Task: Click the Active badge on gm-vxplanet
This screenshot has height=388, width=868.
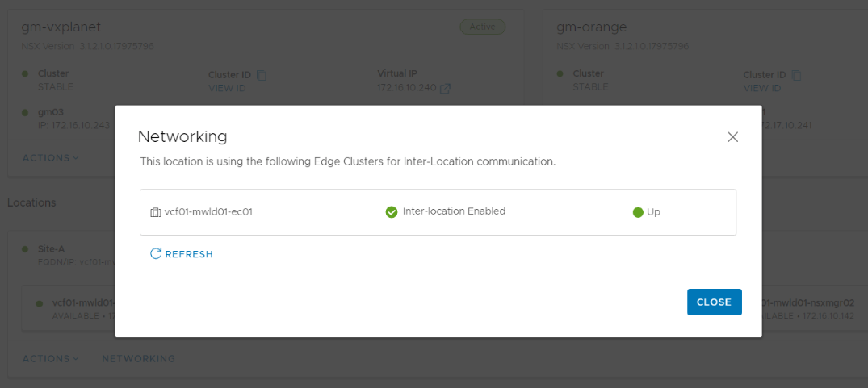Action: point(482,27)
